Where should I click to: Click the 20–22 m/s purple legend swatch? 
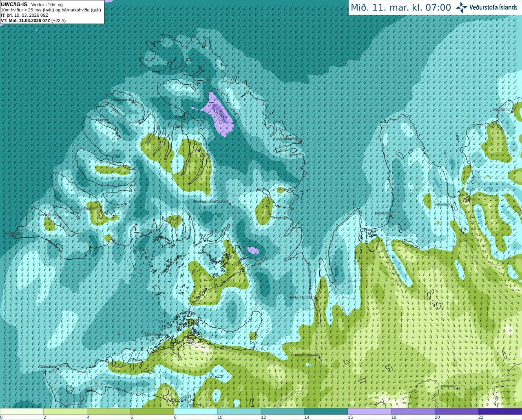[x=457, y=411]
